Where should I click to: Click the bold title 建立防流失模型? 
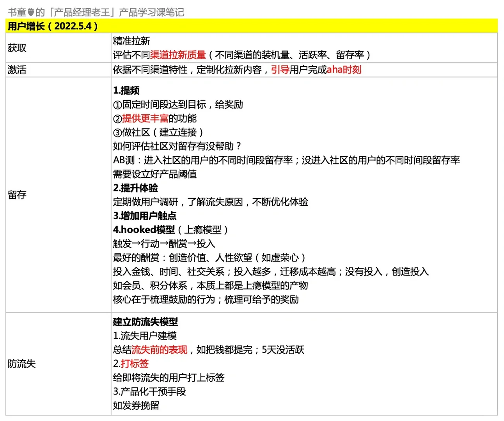click(x=146, y=322)
